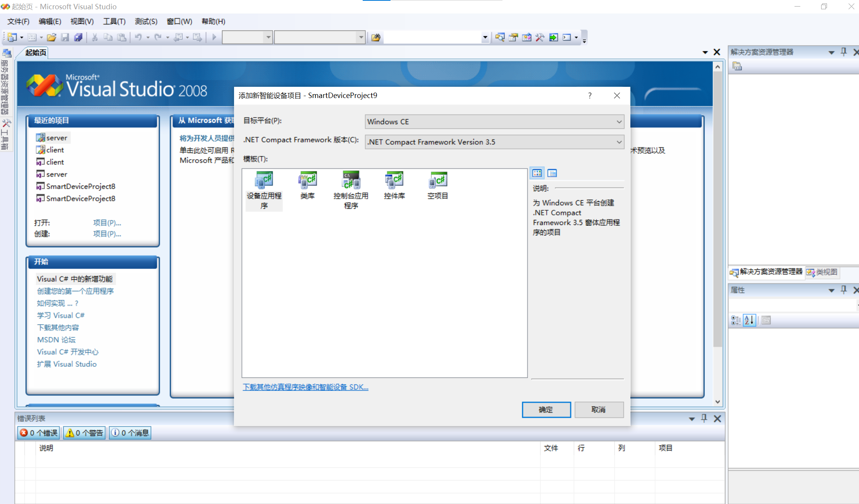Click the 确定 button in the dialog

[546, 409]
